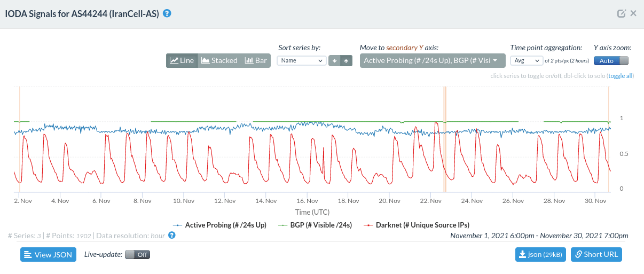
Task: Open data resolution help icon
Action: [172, 235]
